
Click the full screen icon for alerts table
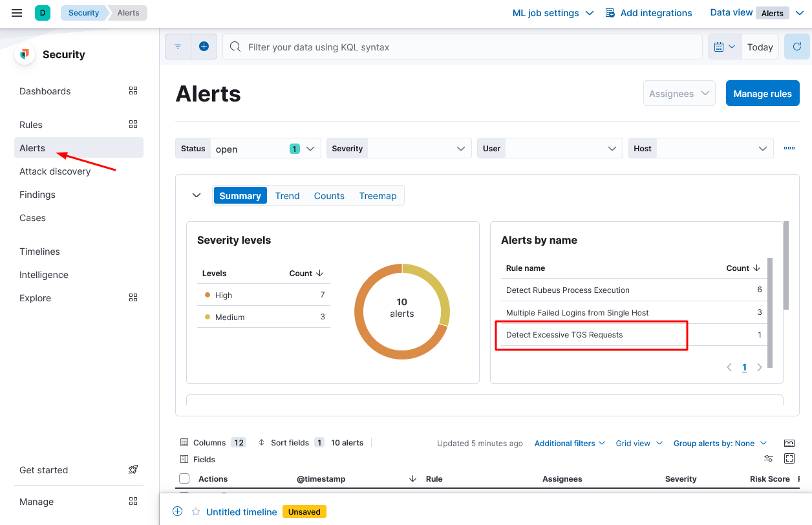[x=789, y=458]
